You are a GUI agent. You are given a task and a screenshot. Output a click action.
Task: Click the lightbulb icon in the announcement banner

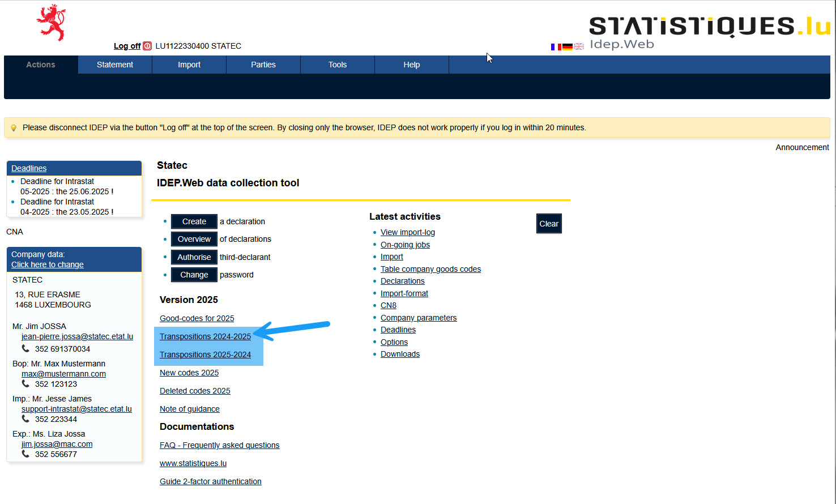pos(14,127)
